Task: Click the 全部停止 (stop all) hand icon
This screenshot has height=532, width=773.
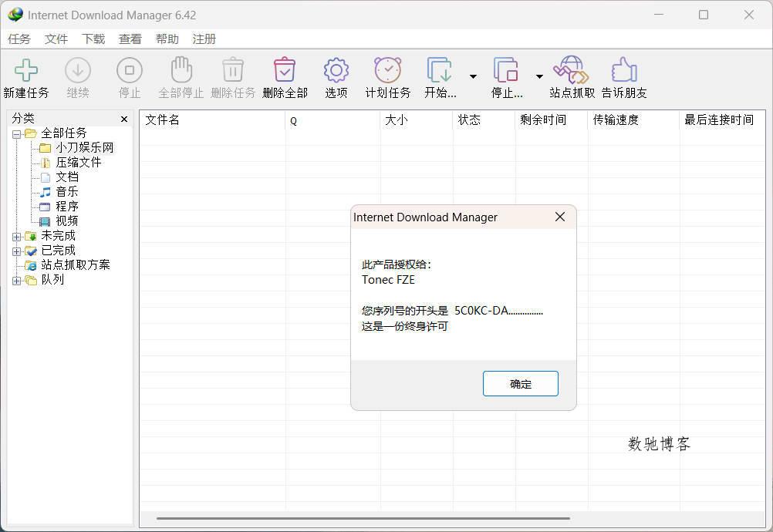Action: pos(181,69)
